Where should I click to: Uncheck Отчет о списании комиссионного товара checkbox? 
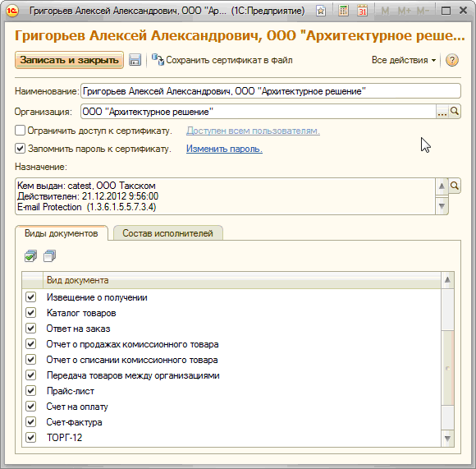tap(30, 359)
